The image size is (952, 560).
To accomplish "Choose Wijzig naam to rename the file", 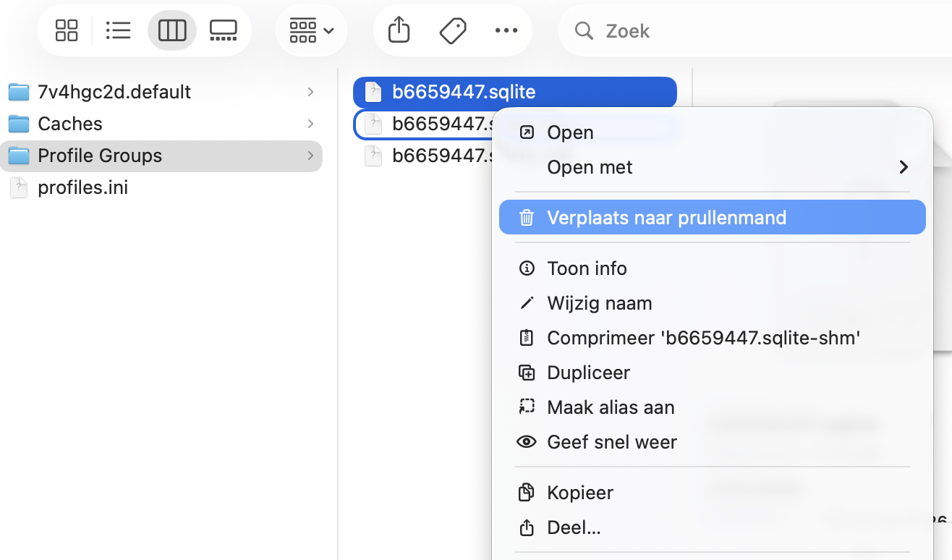I will pos(600,302).
